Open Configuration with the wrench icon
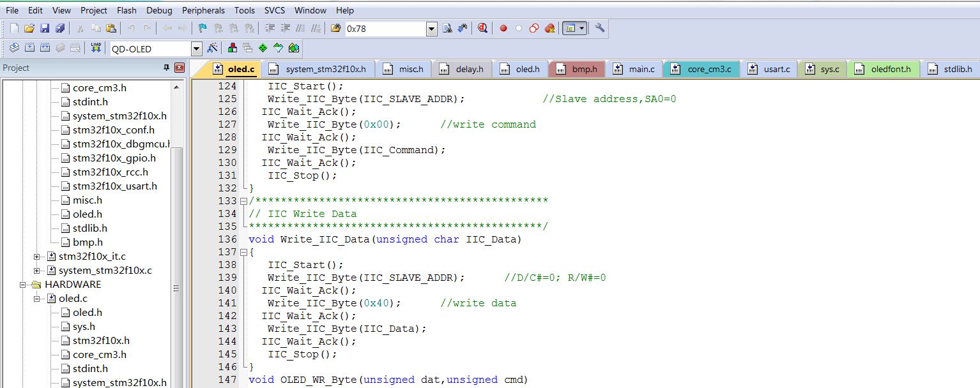The height and width of the screenshot is (388, 980). 599,28
